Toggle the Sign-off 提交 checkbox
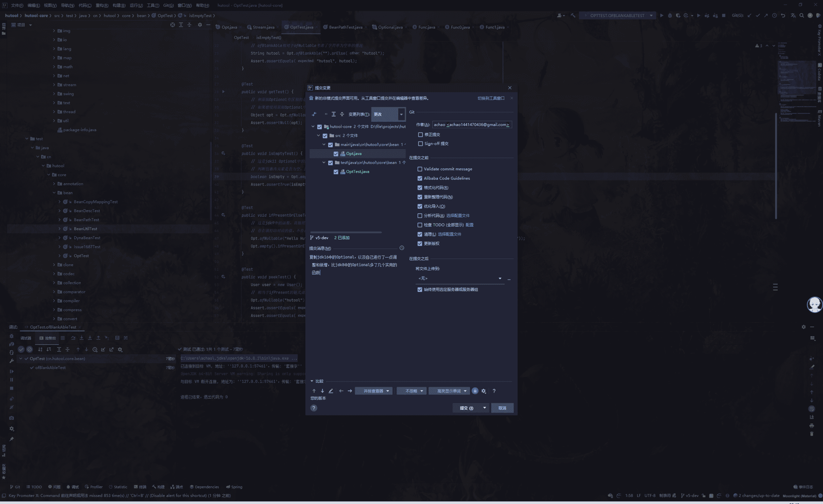Image resolution: width=823 pixels, height=504 pixels. coord(420,144)
